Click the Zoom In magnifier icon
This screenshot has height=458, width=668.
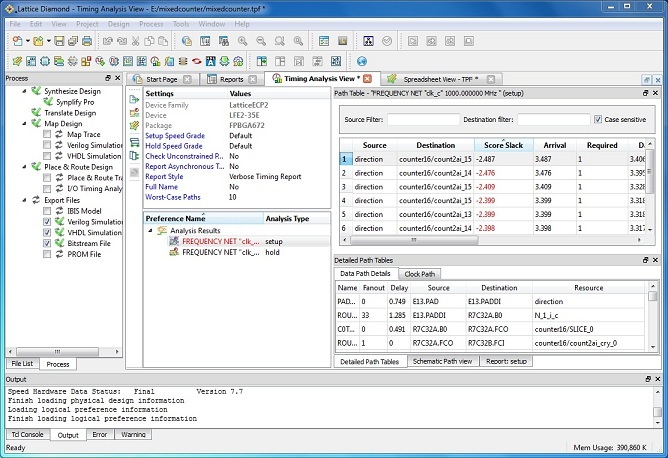242,41
